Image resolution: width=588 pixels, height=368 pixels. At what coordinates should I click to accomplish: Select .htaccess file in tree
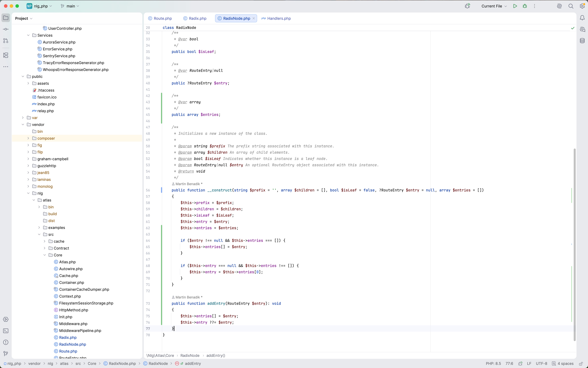46,90
